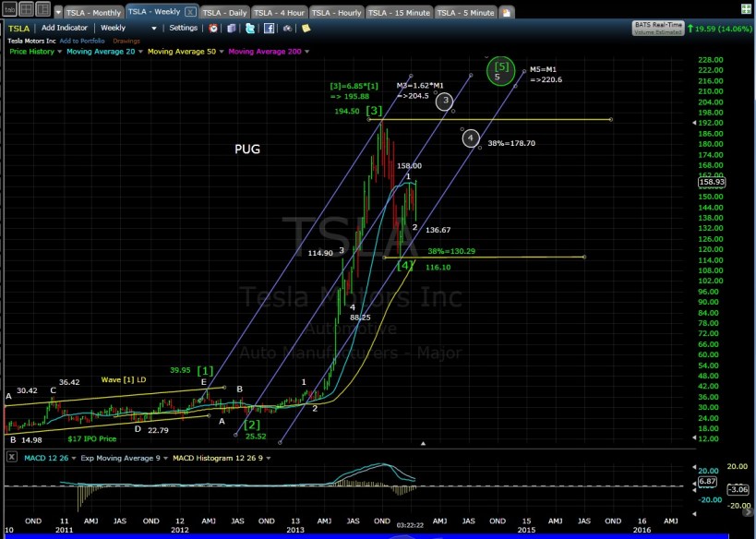756x539 pixels.
Task: Select the split-pane layout icon
Action: [42, 8]
